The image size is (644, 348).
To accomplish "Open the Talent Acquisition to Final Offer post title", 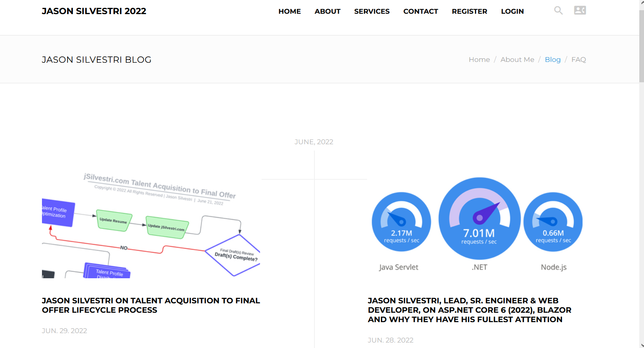I will [x=151, y=305].
